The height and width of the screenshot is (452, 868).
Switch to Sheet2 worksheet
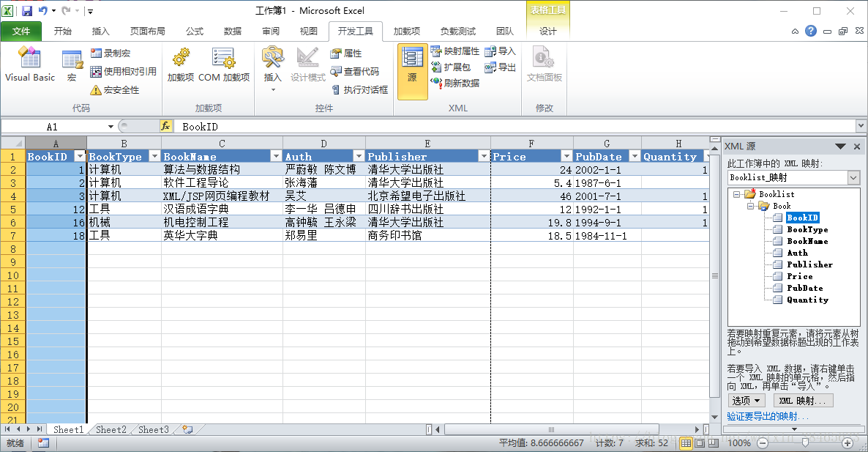pos(111,429)
